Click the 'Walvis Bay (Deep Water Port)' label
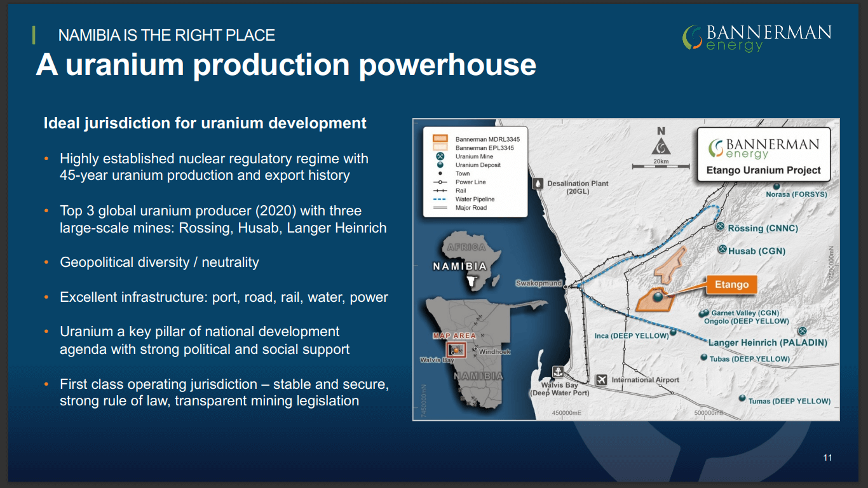868x488 pixels. pyautogui.click(x=560, y=389)
